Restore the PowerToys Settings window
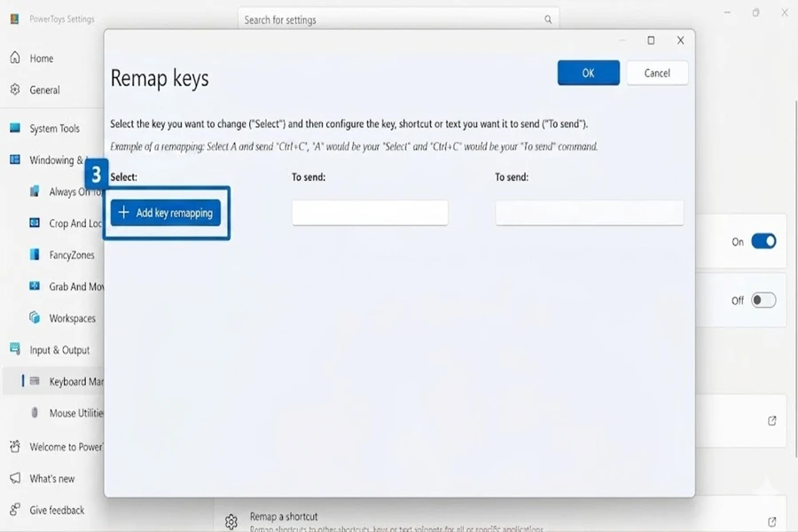Viewport: 798px width, 532px height. (x=755, y=12)
